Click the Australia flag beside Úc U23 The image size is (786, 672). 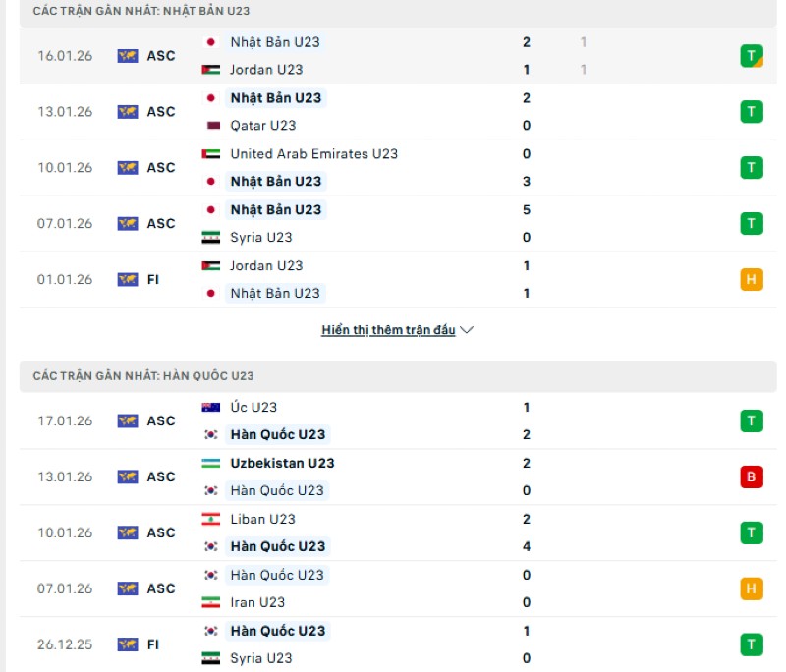pyautogui.click(x=210, y=408)
